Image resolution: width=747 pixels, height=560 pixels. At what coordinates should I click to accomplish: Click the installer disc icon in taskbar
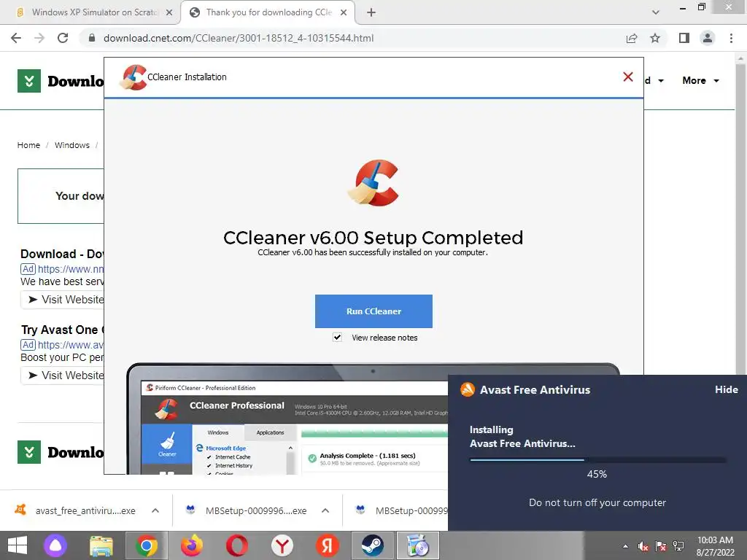417,545
